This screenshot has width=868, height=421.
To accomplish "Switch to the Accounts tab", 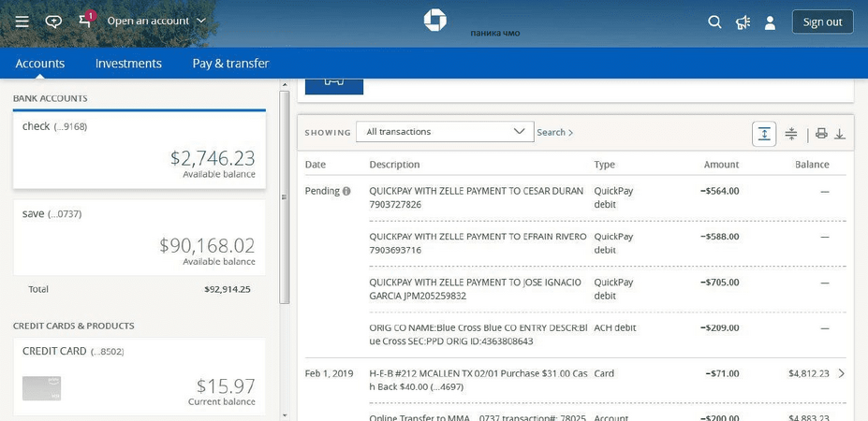I will point(40,63).
